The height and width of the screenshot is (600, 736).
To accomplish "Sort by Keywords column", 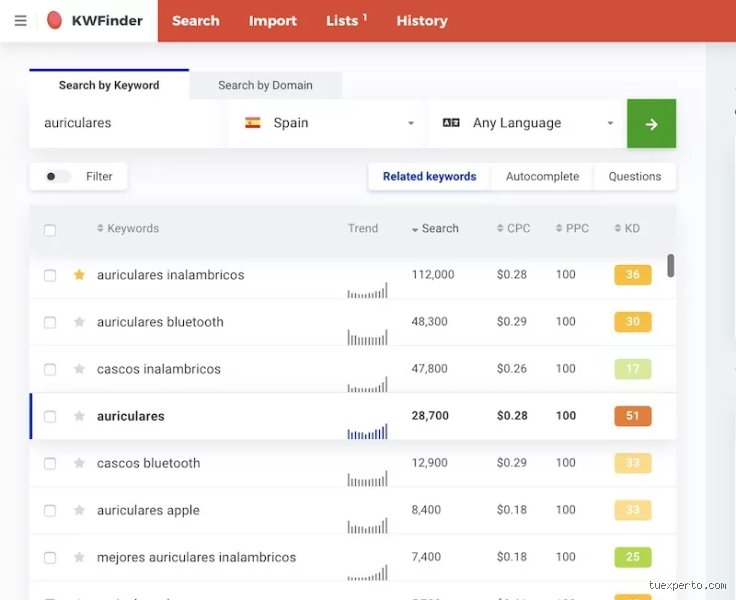I will (x=128, y=228).
